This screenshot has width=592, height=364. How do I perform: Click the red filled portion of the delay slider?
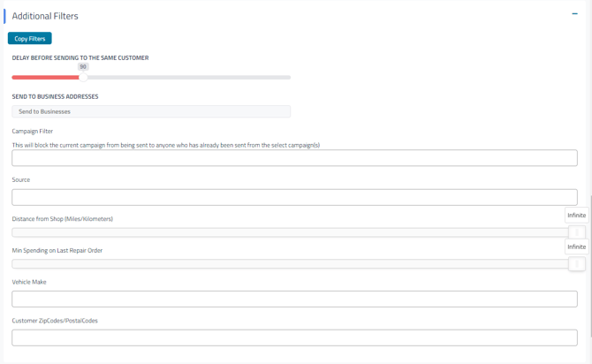[x=44, y=78]
